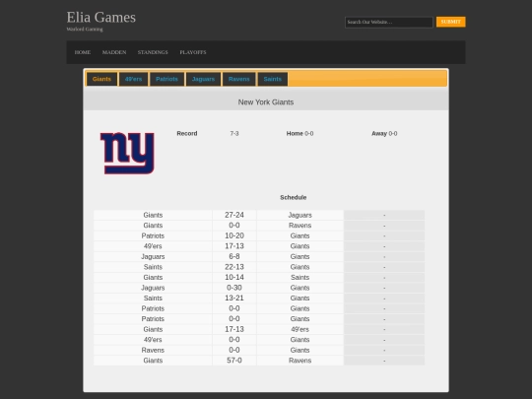Image resolution: width=532 pixels, height=399 pixels.
Task: Focus the Search Our Website field
Action: 389,22
